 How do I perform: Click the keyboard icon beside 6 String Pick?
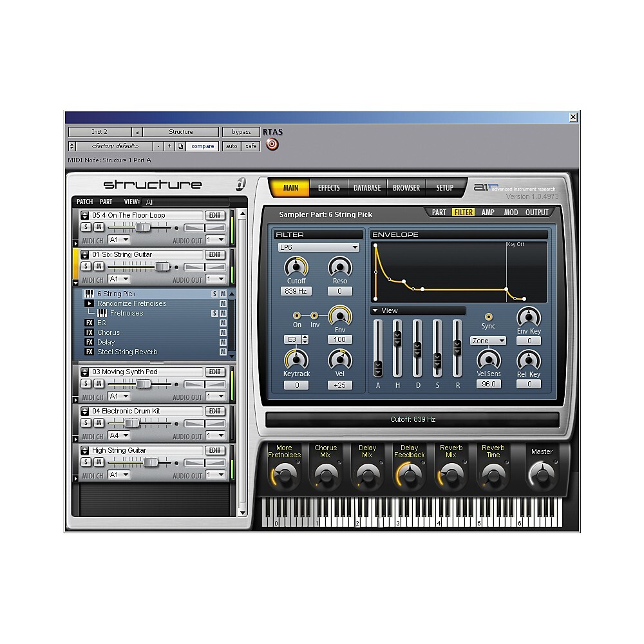[90, 294]
